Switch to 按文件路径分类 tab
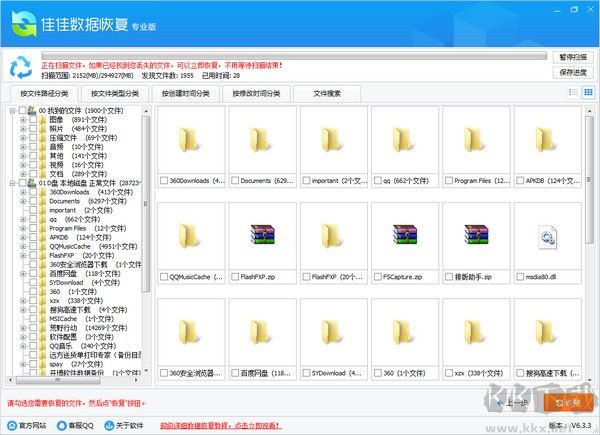Viewport: 600px width, 435px height. [x=44, y=93]
